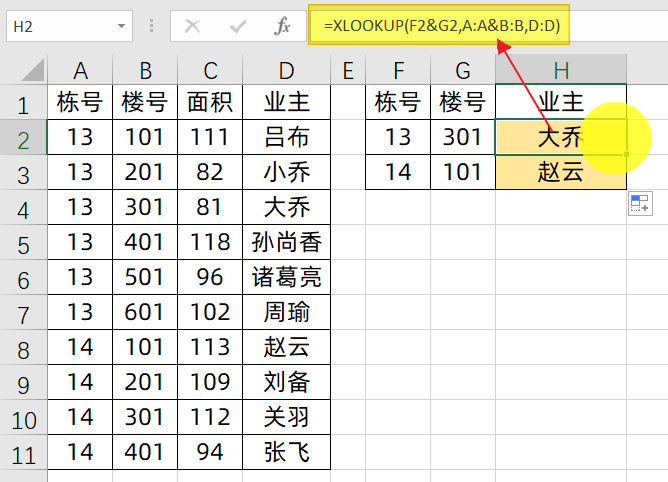
Task: Click cell D4 '大乔'
Action: (286, 207)
